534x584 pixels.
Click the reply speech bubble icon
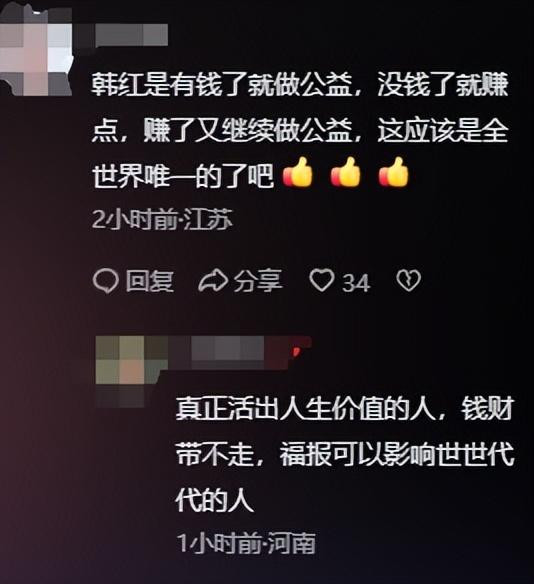point(105,281)
